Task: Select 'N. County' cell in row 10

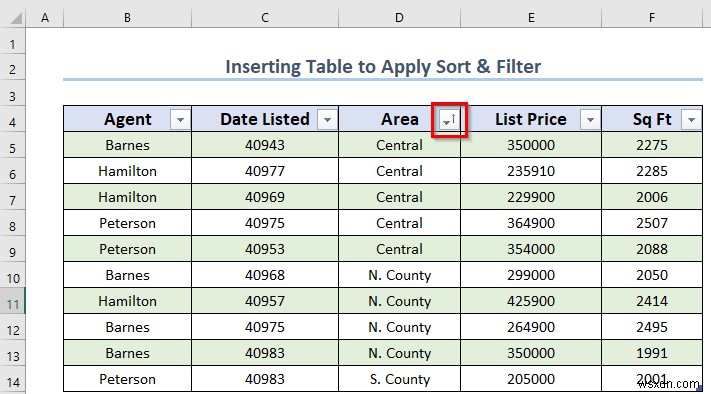Action: (399, 275)
